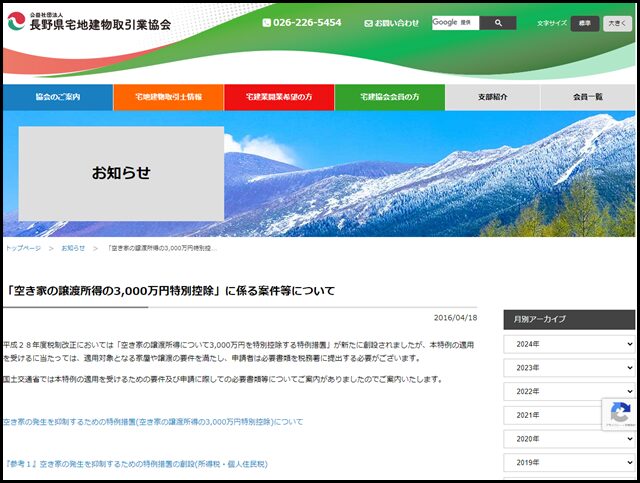Click the 長野県宅地建物取引業協会 site title
The height and width of the screenshot is (483, 640).
(x=100, y=25)
